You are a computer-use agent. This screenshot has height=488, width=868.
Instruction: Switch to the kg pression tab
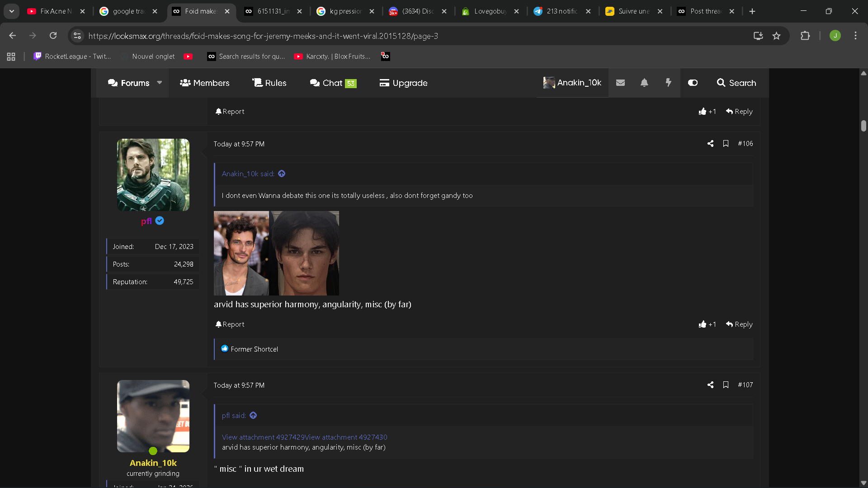tap(345, 11)
